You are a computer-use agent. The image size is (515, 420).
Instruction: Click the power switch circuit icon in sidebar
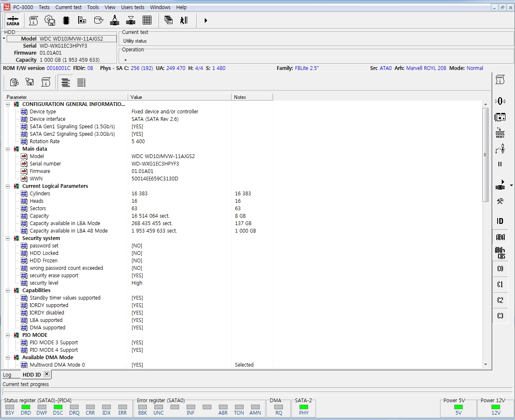[x=500, y=149]
